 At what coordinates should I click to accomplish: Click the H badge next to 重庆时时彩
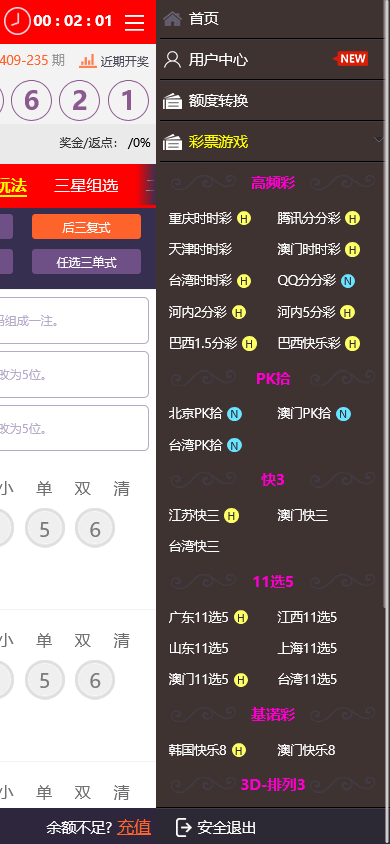[244, 219]
